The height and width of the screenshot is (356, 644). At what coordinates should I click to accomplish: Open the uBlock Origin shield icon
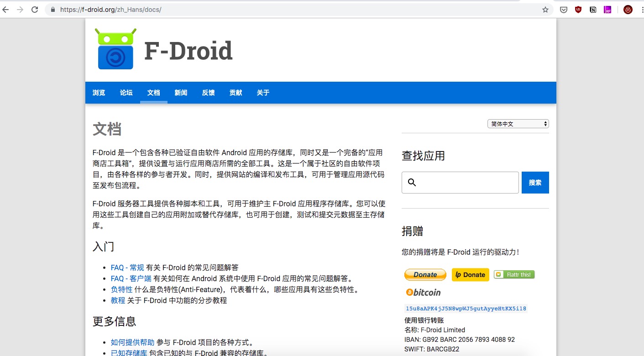pos(578,10)
